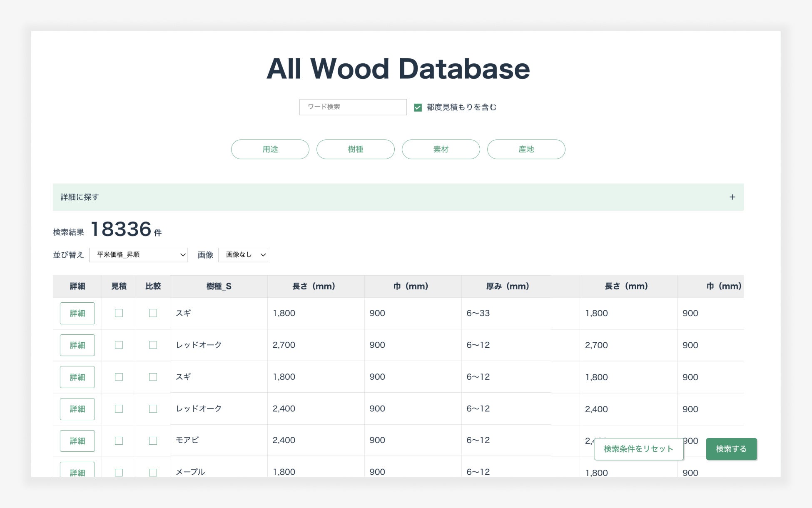Expand the 詳細に探す panel with plus icon
This screenshot has height=508, width=812.
pos(732,197)
